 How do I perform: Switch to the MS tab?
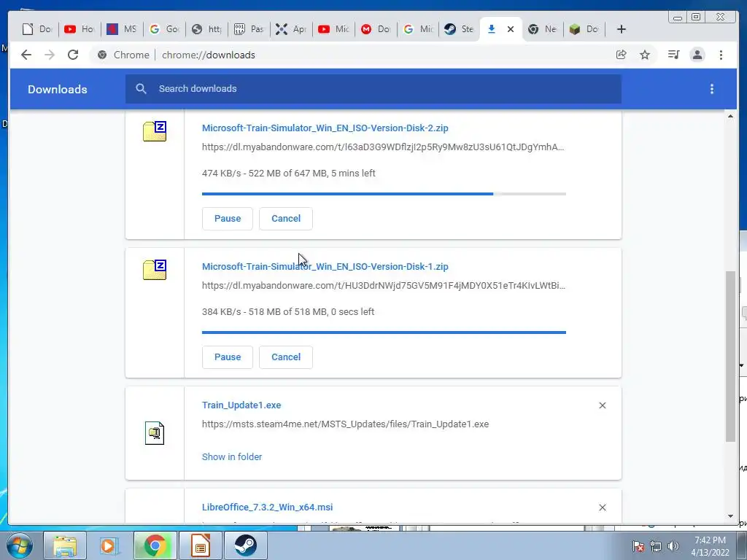click(x=122, y=29)
